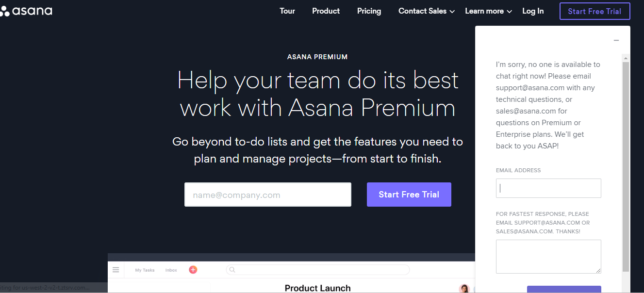
Task: Open the Tour page
Action: click(287, 11)
